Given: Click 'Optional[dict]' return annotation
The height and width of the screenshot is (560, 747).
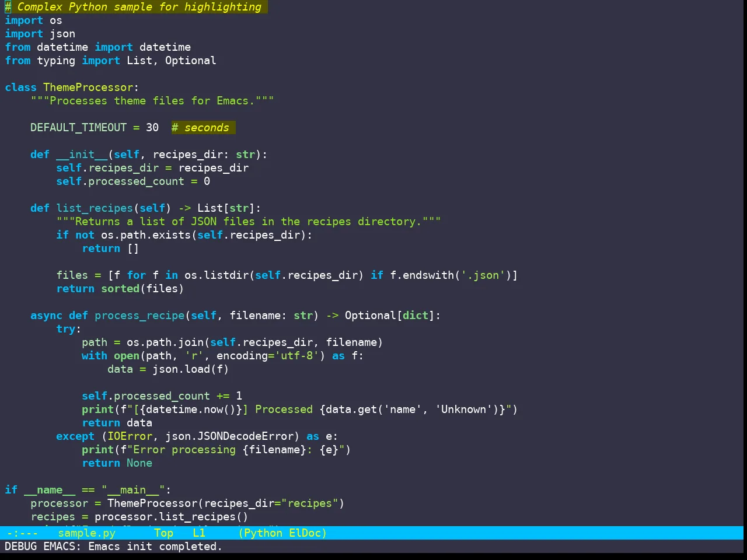Looking at the screenshot, I should [390, 316].
